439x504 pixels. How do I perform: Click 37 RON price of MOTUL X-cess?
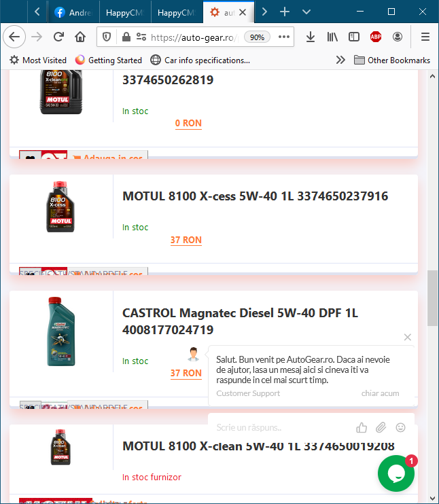(x=186, y=240)
